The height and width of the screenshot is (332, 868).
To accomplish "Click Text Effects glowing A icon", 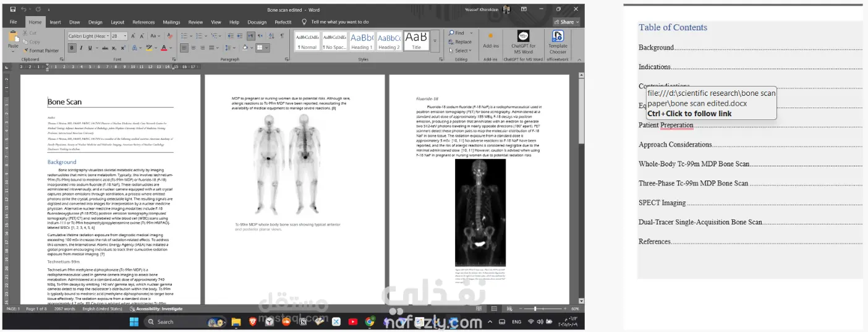I will (134, 48).
